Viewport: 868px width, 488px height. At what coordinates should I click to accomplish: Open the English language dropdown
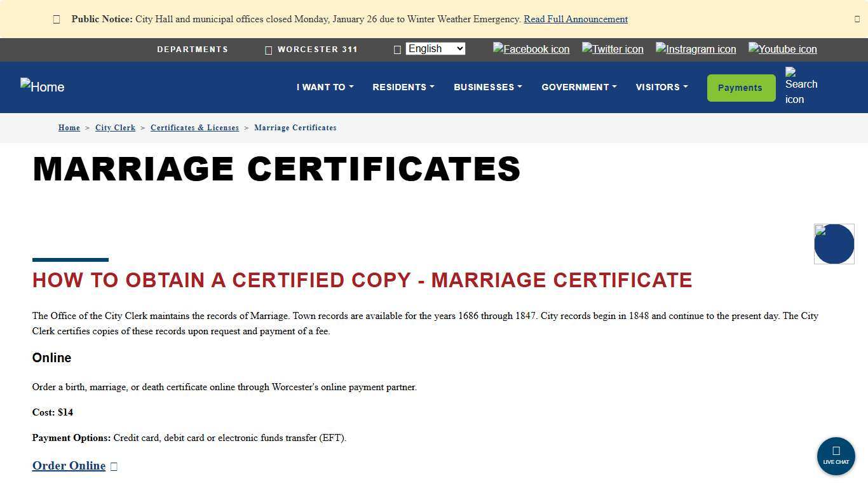coord(435,48)
